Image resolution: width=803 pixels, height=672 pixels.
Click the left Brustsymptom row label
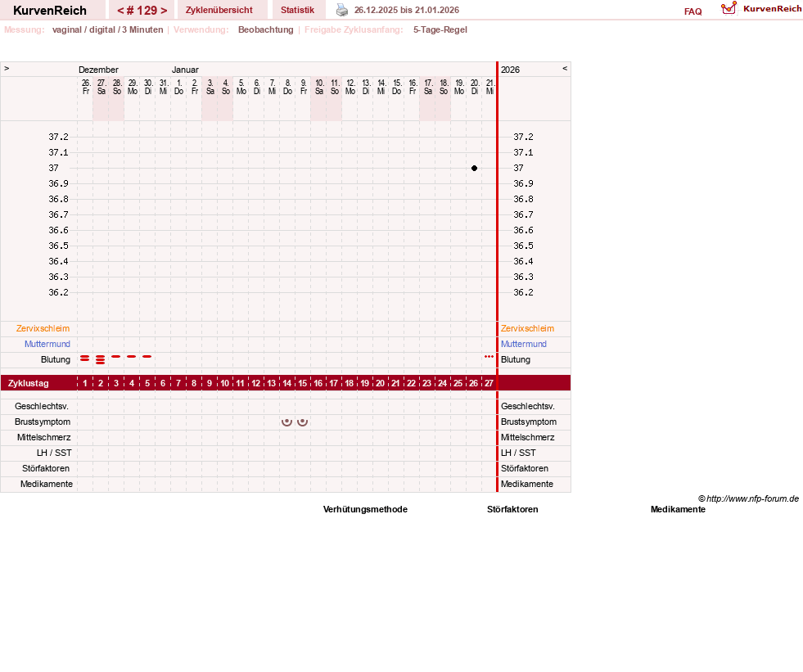[x=43, y=422]
